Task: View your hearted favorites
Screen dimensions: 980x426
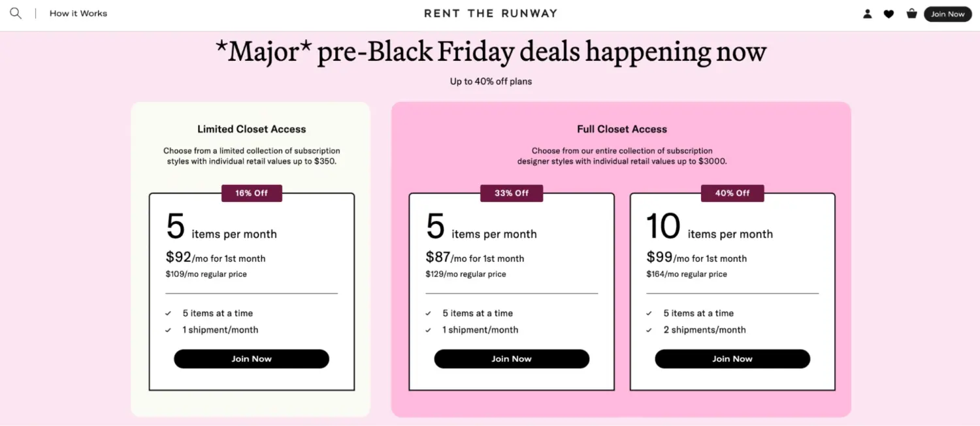Action: 889,13
